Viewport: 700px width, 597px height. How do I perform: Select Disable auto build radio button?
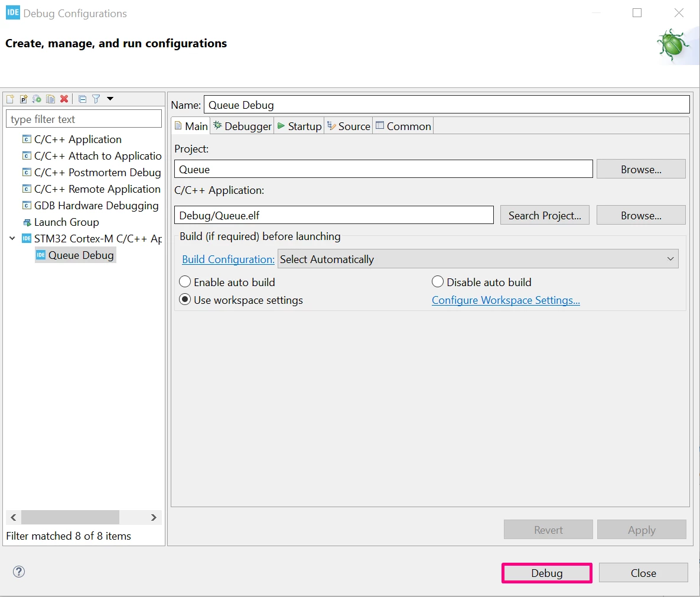coord(438,281)
